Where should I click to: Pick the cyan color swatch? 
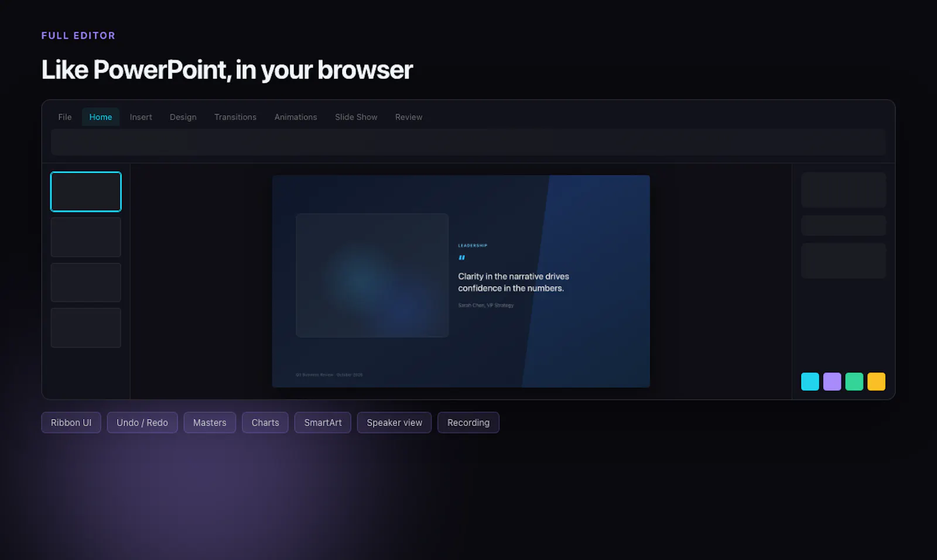coord(810,382)
